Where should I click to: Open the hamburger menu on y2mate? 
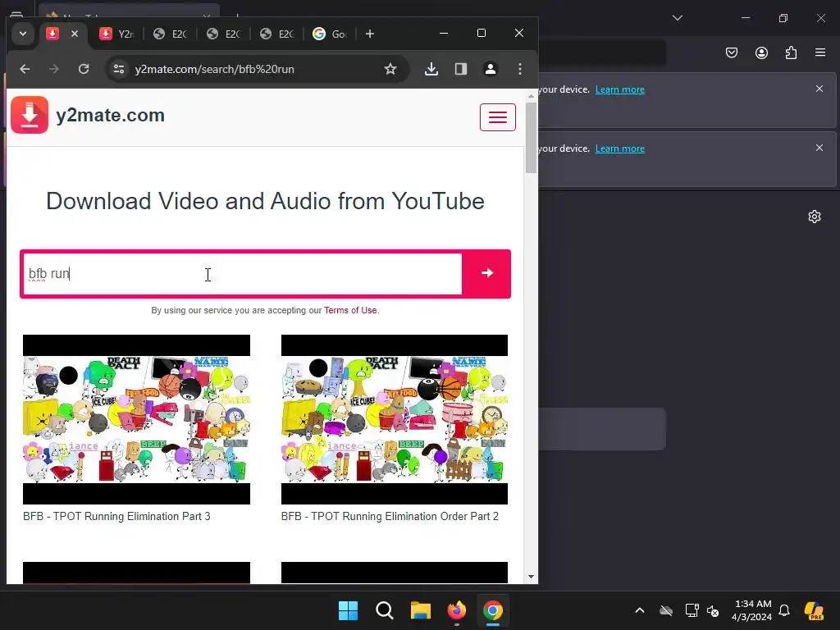[498, 116]
